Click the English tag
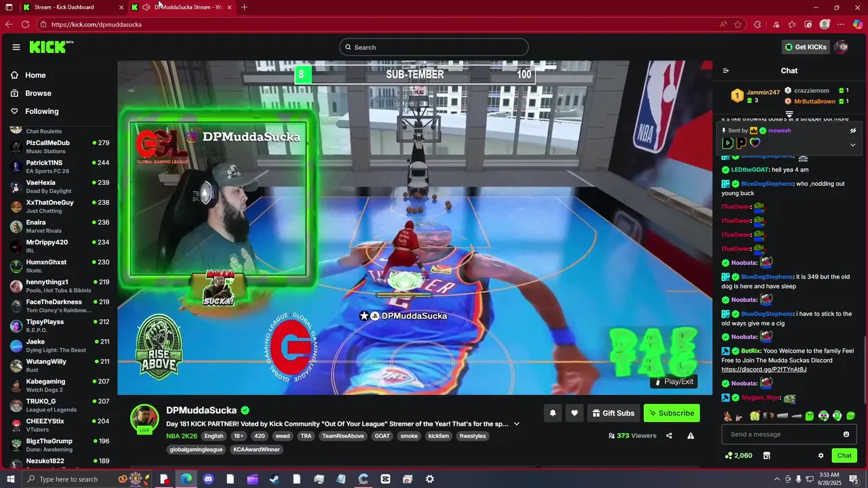The height and width of the screenshot is (488, 868). 214,436
